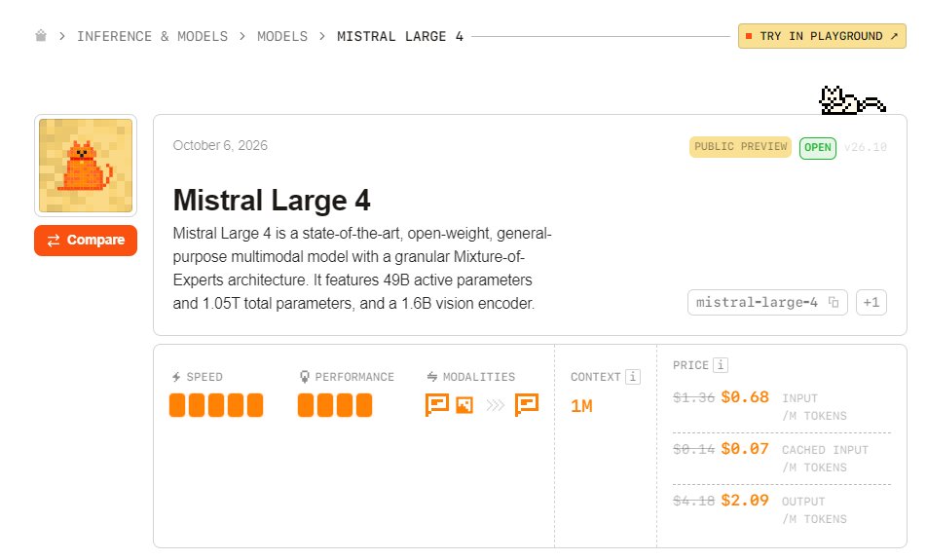Image resolution: width=927 pixels, height=560 pixels.
Task: Select Mistral Large 4 breadcrumb item
Action: pos(400,36)
